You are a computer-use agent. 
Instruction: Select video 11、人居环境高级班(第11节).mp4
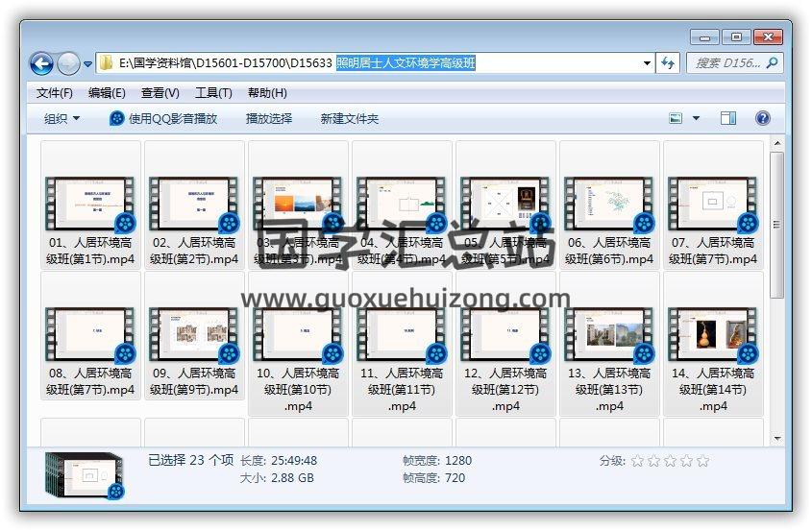click(402, 344)
